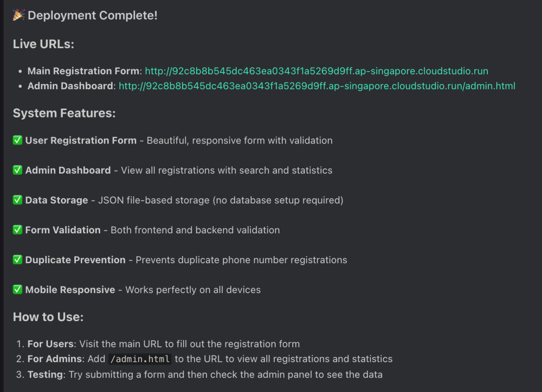542x392 pixels.
Task: Click checkmark beside Duplicate Prevention
Action: (x=18, y=259)
